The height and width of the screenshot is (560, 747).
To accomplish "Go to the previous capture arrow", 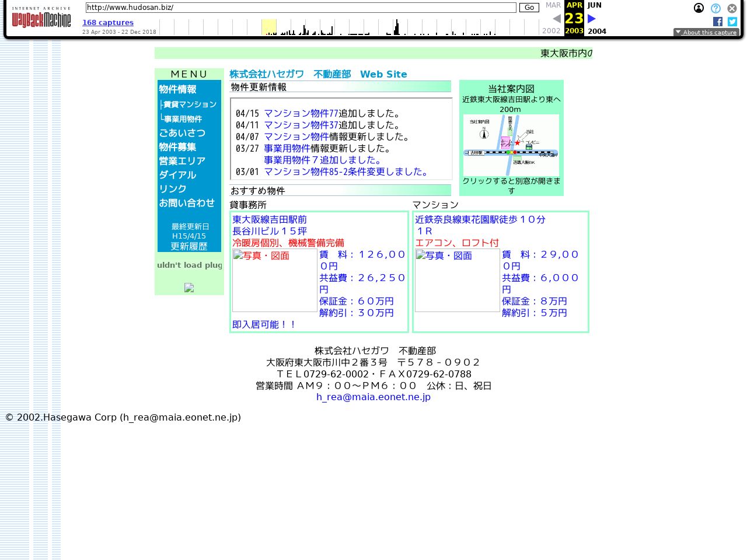I will 556,19.
